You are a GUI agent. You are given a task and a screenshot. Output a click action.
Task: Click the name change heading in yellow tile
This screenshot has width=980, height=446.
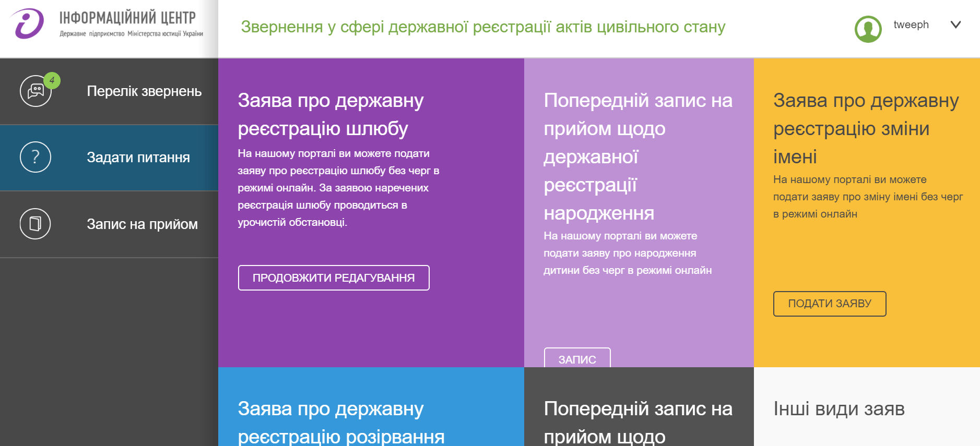866,128
